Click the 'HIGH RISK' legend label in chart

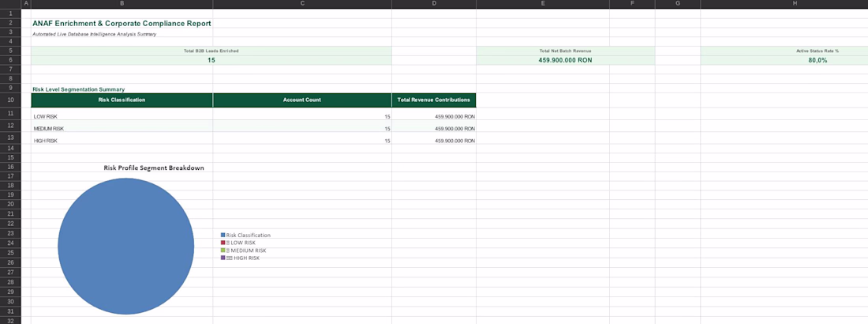[246, 258]
